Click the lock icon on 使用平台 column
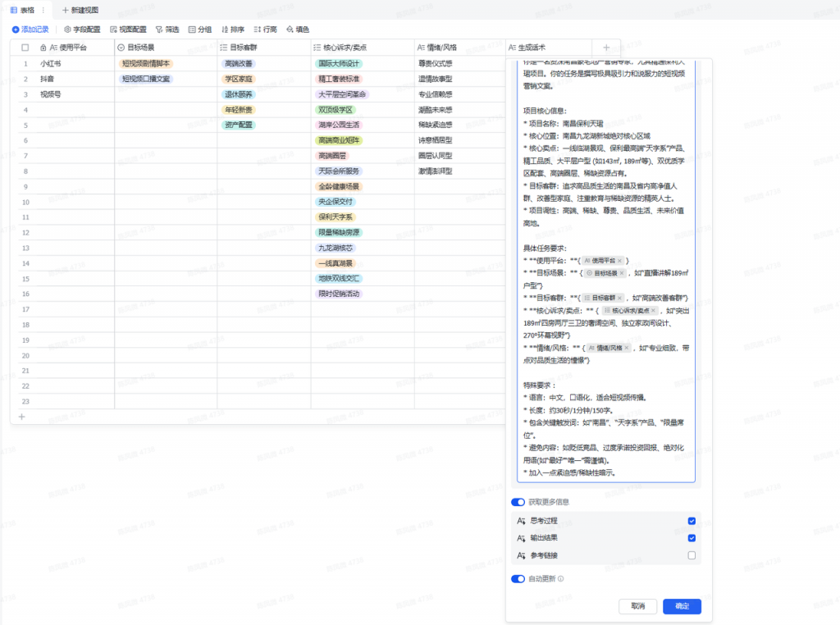 (x=43, y=48)
